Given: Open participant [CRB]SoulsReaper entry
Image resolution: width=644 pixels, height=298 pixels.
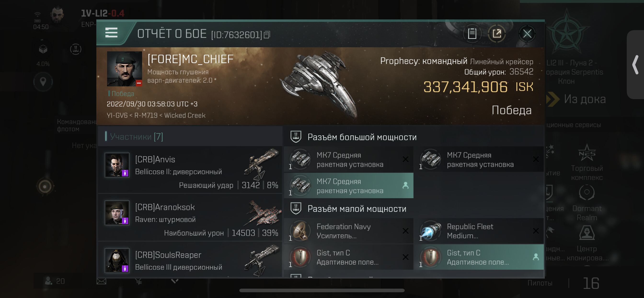Looking at the screenshot, I should (x=190, y=260).
